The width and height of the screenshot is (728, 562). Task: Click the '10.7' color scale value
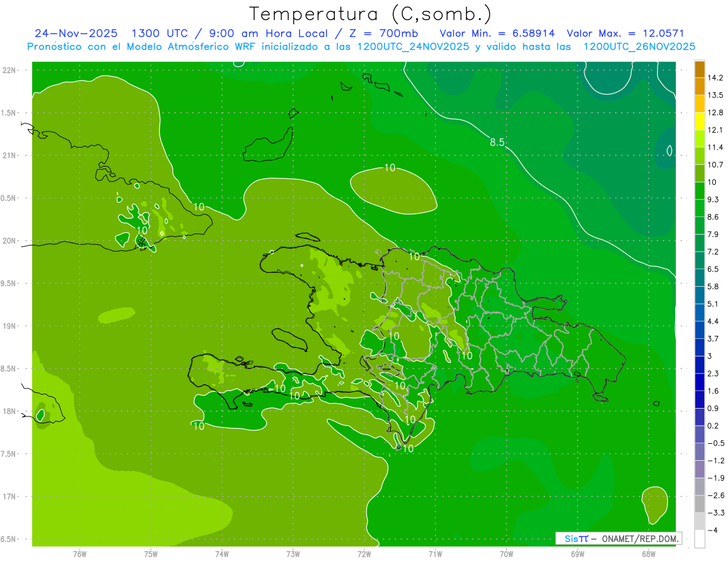click(x=715, y=165)
